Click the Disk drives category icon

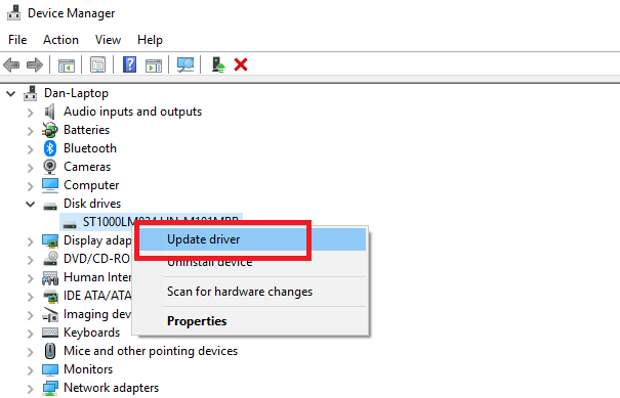coord(50,206)
